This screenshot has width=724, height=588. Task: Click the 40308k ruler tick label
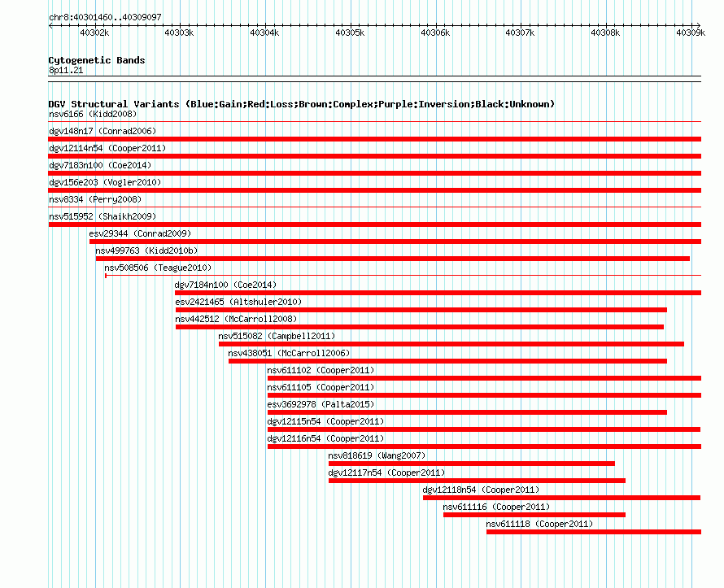tap(605, 33)
